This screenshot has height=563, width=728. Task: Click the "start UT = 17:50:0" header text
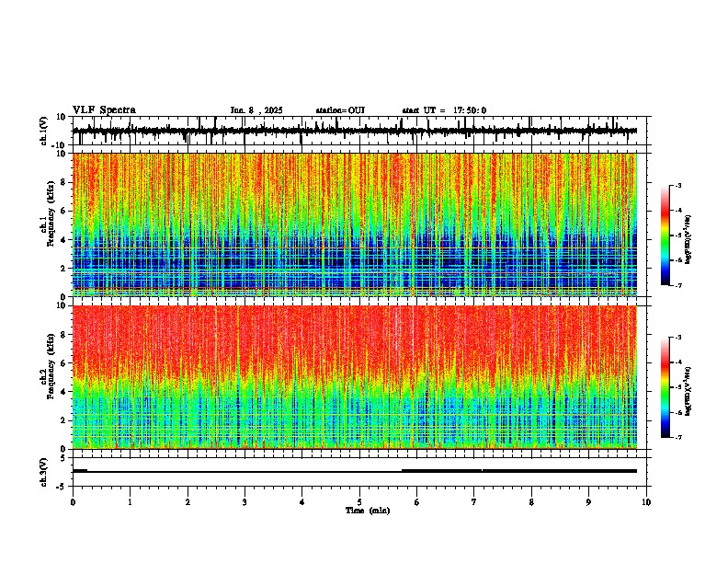click(x=444, y=110)
